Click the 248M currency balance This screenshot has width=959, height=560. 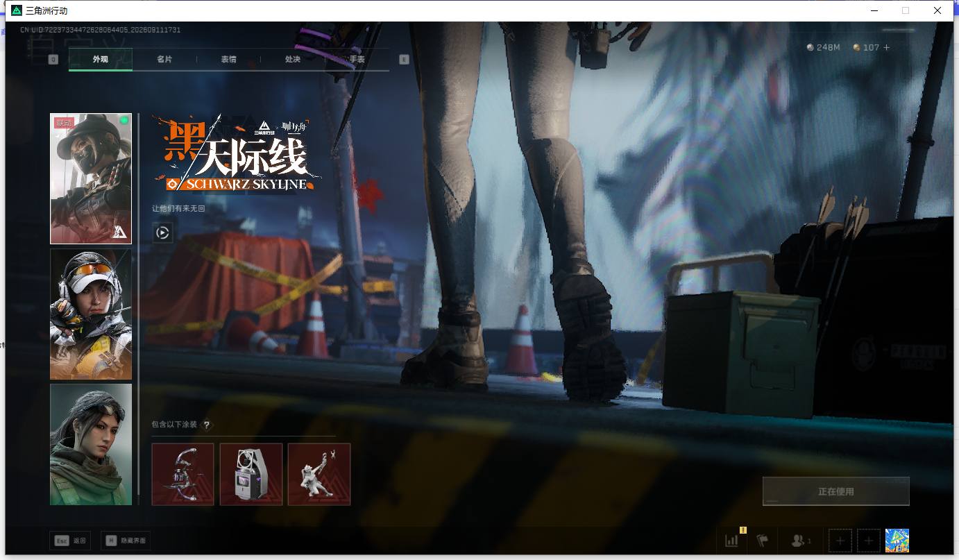(x=823, y=47)
